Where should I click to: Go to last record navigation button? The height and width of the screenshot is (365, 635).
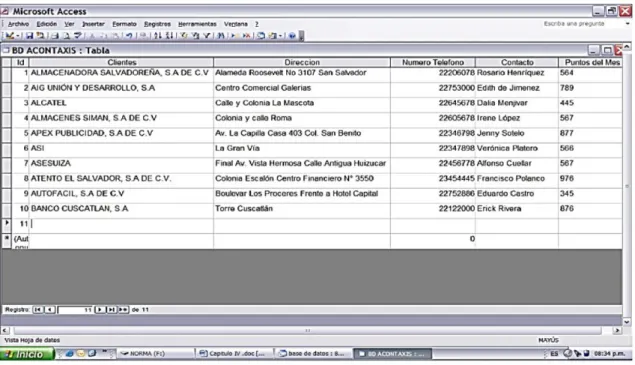(x=111, y=310)
